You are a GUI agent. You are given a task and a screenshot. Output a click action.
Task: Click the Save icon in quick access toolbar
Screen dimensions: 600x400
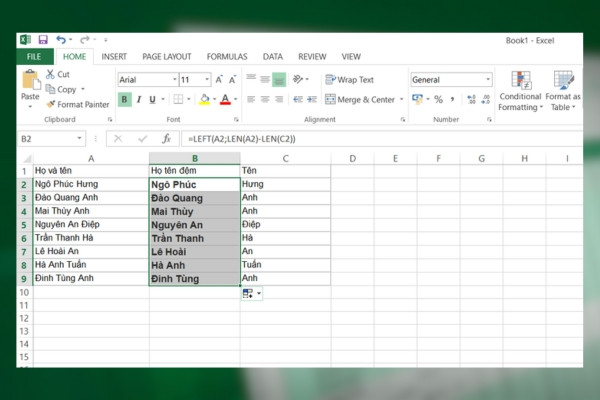43,39
